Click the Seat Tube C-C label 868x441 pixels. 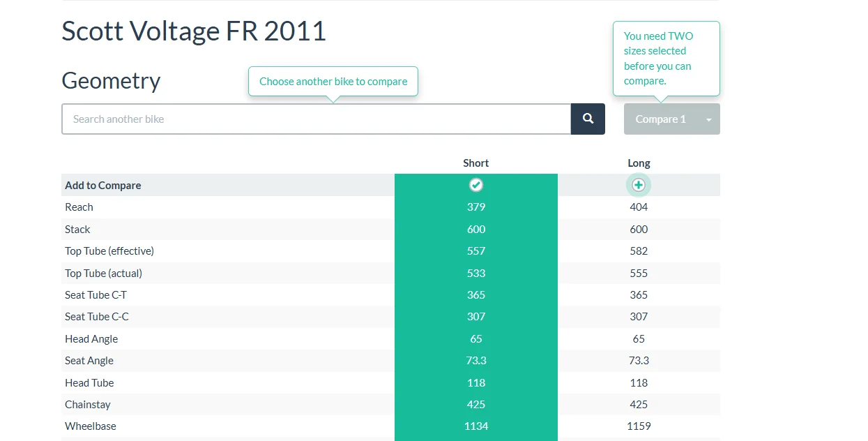(97, 317)
